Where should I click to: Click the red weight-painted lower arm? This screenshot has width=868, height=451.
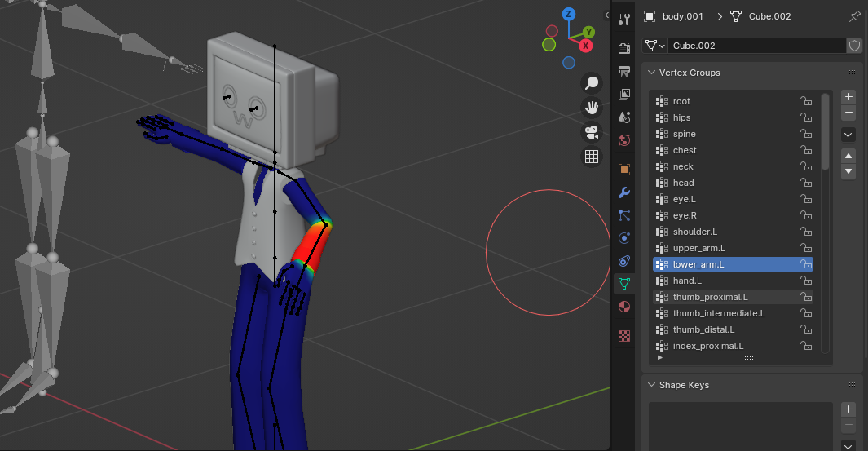point(311,245)
